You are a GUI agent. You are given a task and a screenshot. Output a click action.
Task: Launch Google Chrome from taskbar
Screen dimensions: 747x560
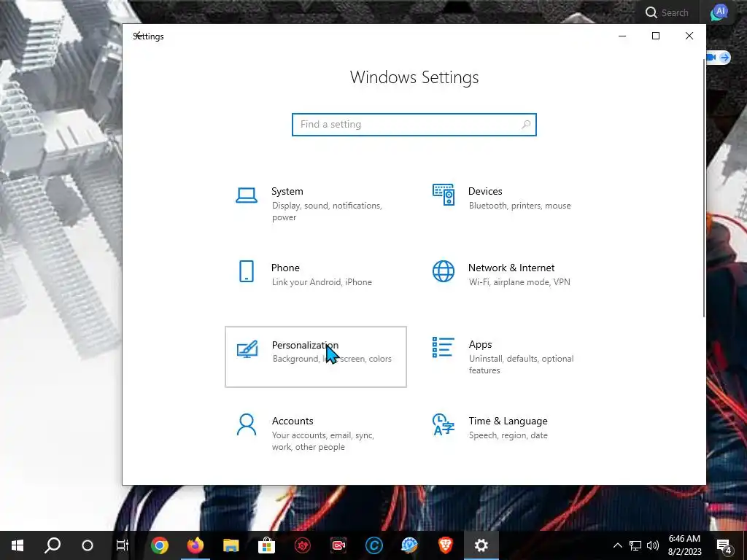(160, 545)
